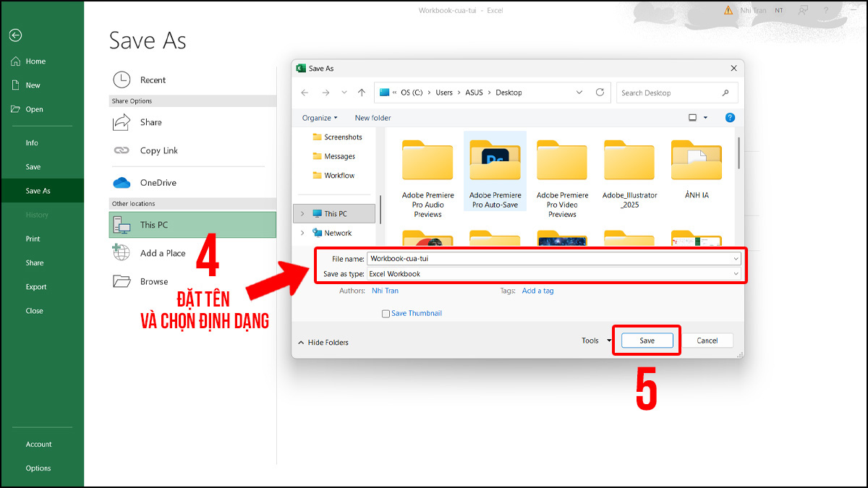The image size is (868, 488).
Task: Refresh the Desktop folder view
Action: pyautogui.click(x=600, y=93)
